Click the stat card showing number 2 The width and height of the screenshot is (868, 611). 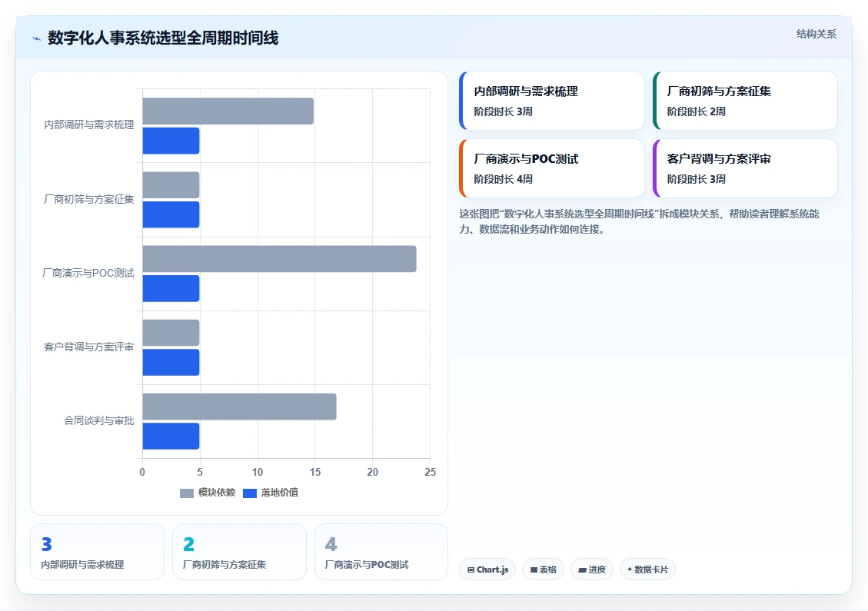tap(239, 552)
